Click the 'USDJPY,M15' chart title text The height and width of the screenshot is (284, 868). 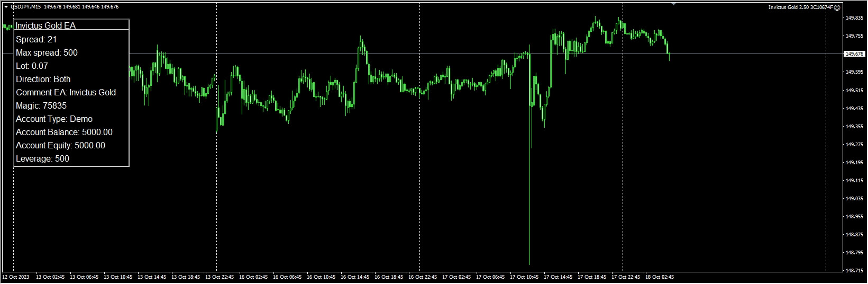[26, 7]
